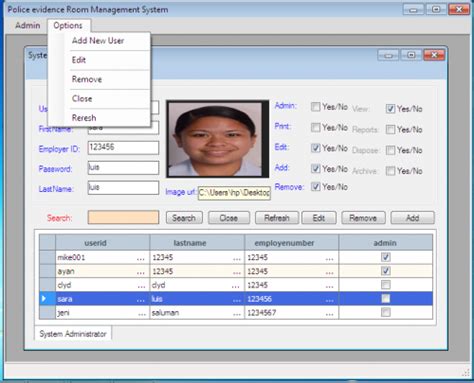This screenshot has height=383, width=474.
Task: Focus the Search input field
Action: click(123, 217)
